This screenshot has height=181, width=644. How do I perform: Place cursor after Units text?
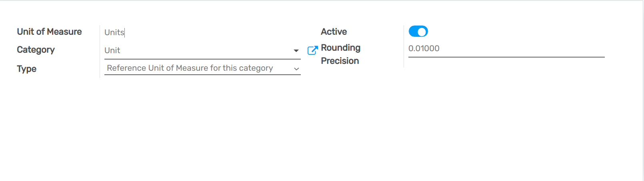(125, 32)
